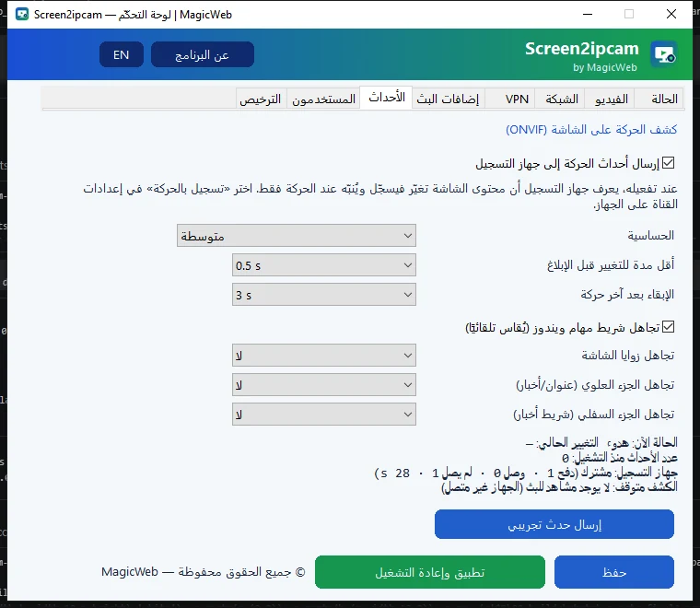Click the إرسال حدث تجريبي test event button

coord(554,524)
